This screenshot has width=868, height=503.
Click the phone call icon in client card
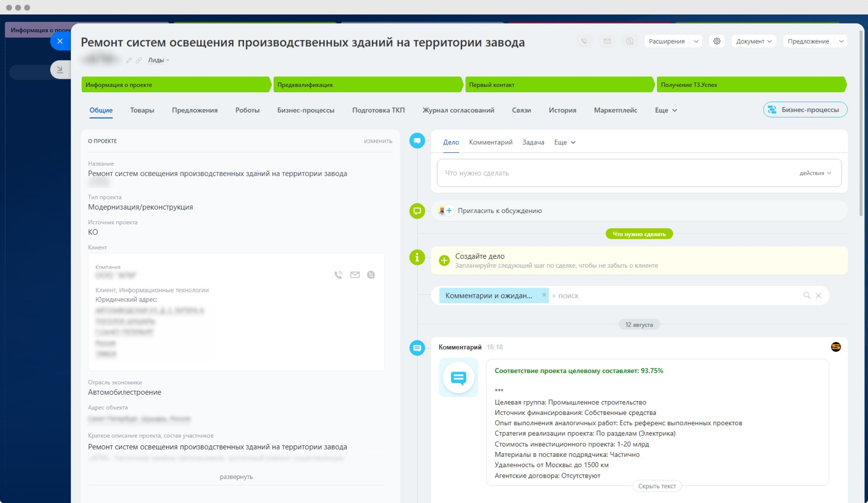pos(338,275)
